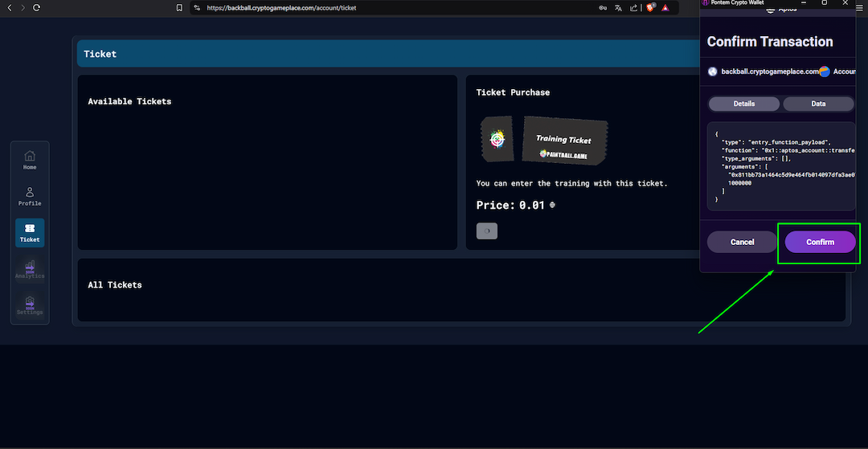Viewport: 868px width, 449px height.
Task: Switch to the Data tab
Action: (817, 104)
